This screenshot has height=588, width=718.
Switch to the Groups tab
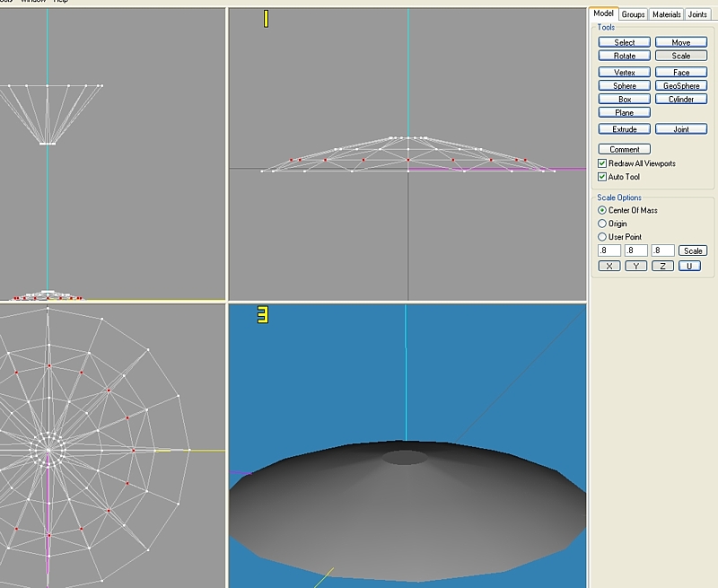(634, 14)
